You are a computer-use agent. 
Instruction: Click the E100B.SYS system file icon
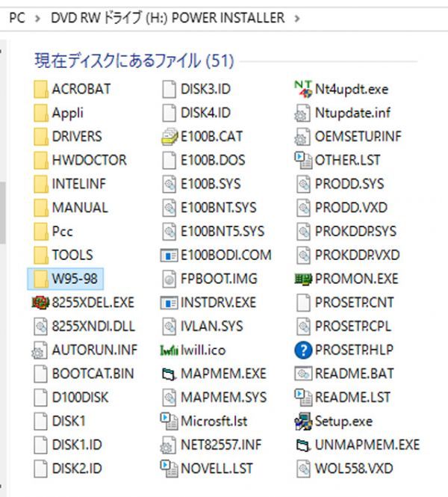tap(169, 184)
